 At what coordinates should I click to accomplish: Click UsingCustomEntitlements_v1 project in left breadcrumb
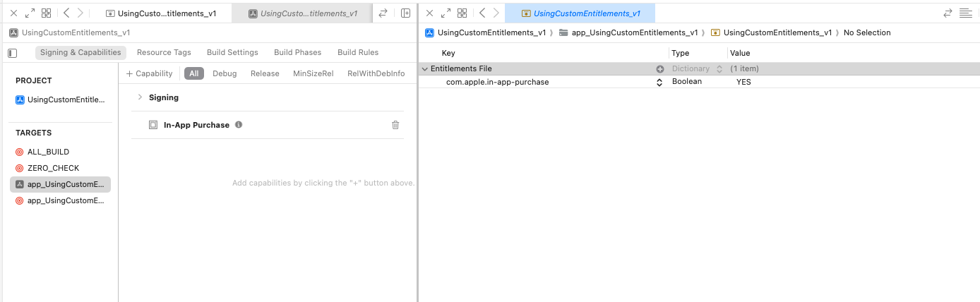coord(70,32)
